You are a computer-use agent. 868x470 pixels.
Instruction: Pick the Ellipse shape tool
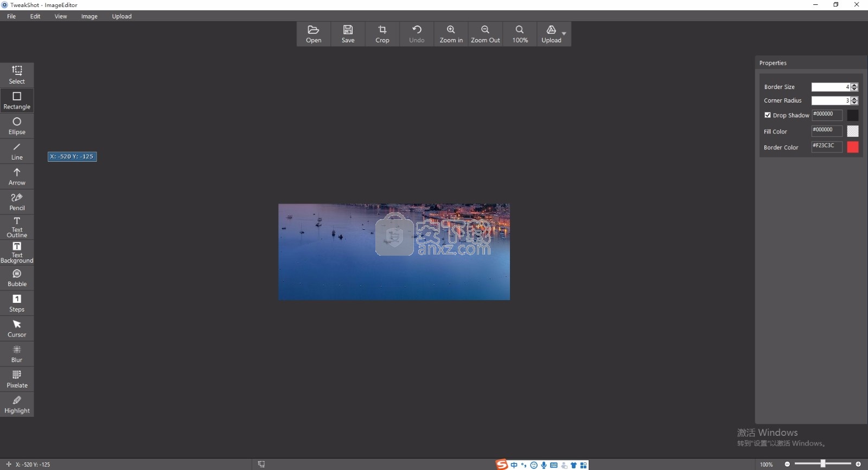(17, 126)
